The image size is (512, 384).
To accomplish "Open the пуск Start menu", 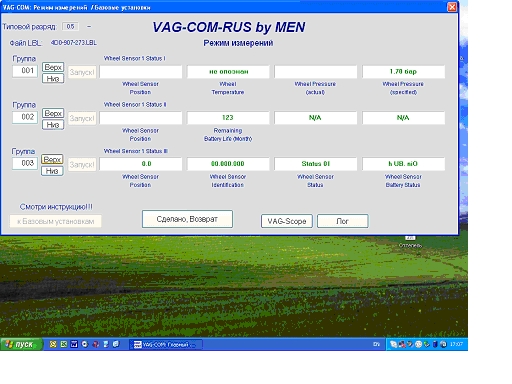I will tap(21, 344).
